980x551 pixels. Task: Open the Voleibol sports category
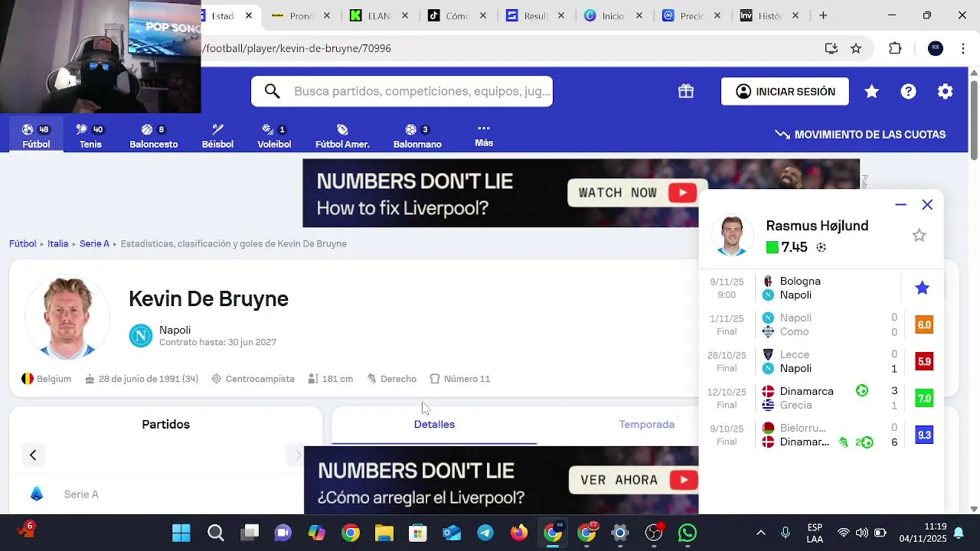[x=274, y=136]
